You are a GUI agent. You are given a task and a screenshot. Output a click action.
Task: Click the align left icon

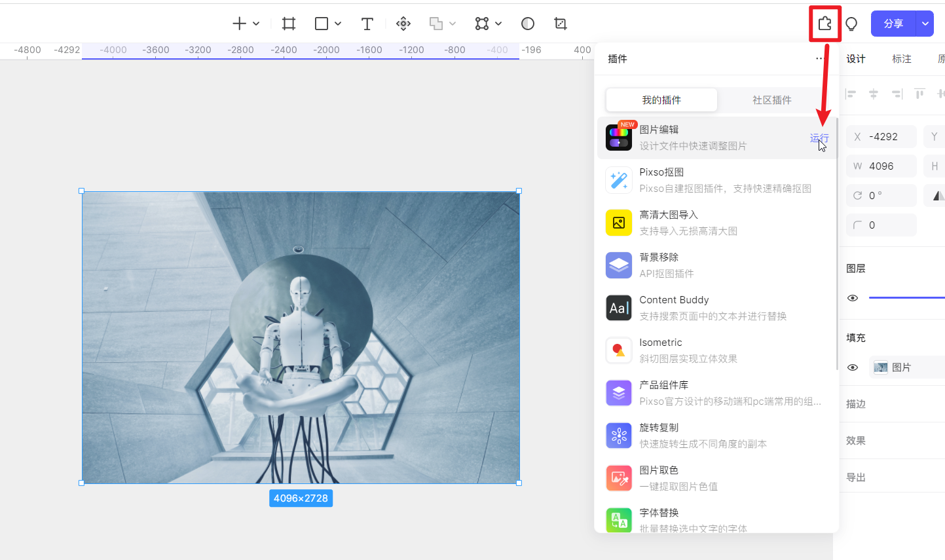click(851, 94)
